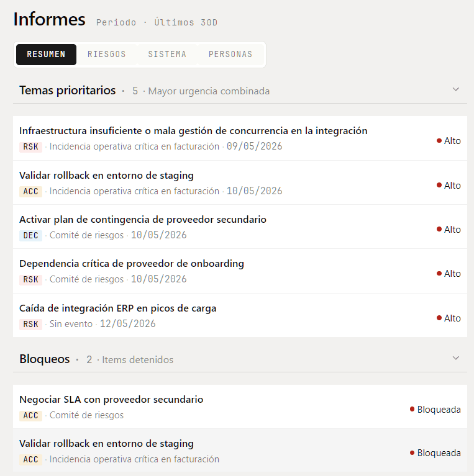The height and width of the screenshot is (476, 474).
Task: Open Negociar SLA con proveedor secundario item
Action: tap(240, 406)
